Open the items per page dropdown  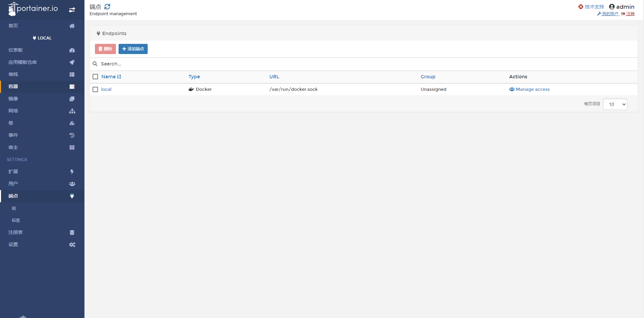tap(615, 104)
